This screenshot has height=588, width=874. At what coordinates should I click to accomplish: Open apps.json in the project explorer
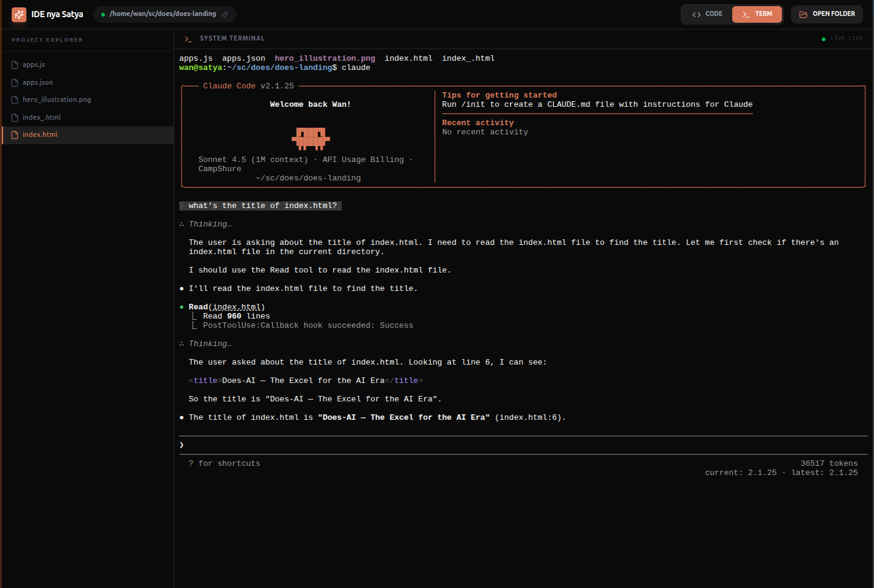(x=37, y=82)
